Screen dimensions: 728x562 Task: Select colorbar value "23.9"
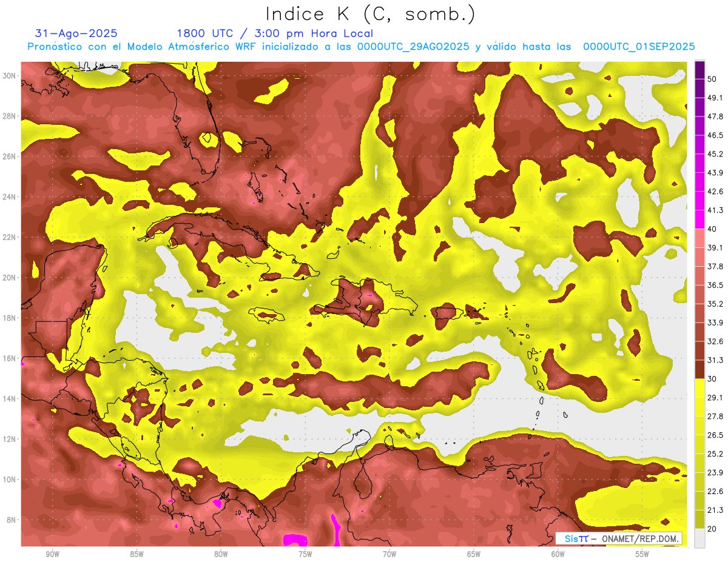[715, 473]
